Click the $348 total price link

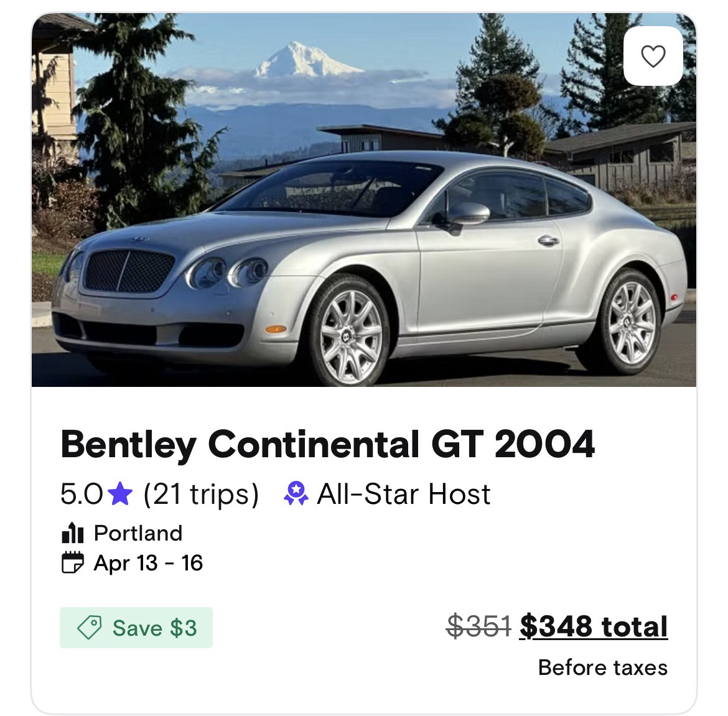(593, 626)
